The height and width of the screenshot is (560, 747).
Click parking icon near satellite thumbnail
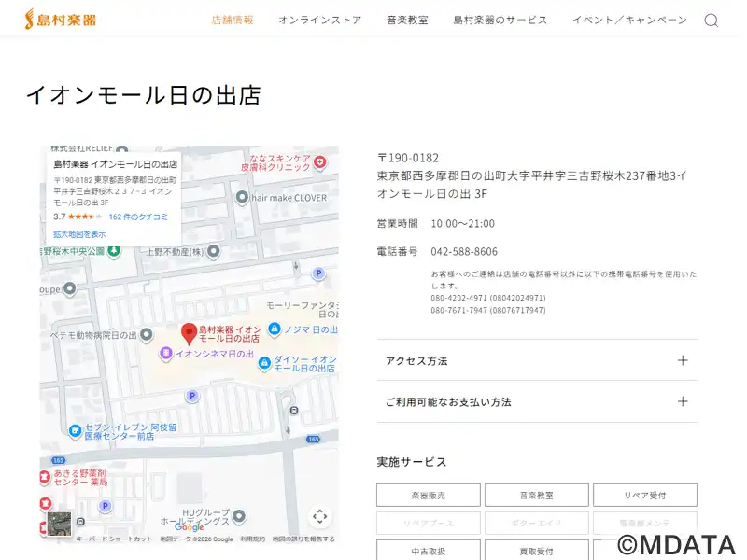point(106,506)
